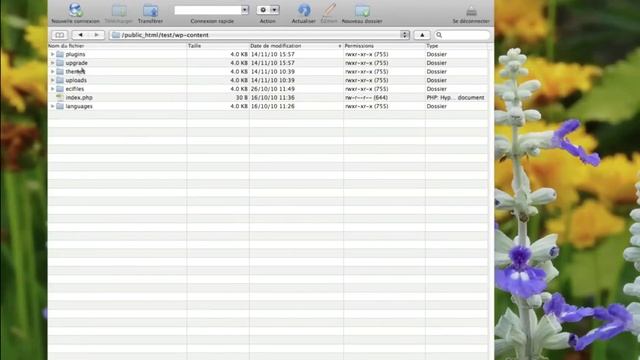Select the index.php file icon
640x360 pixels.
click(x=60, y=98)
